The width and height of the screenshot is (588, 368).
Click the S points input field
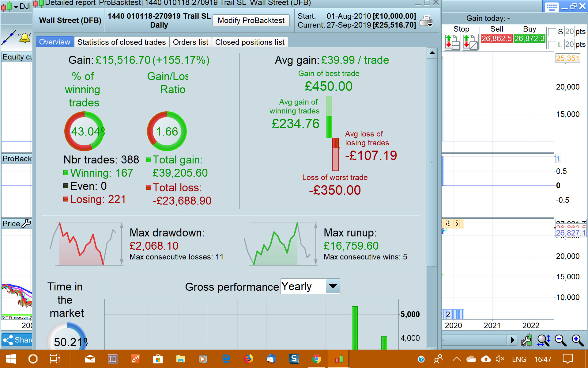click(569, 32)
